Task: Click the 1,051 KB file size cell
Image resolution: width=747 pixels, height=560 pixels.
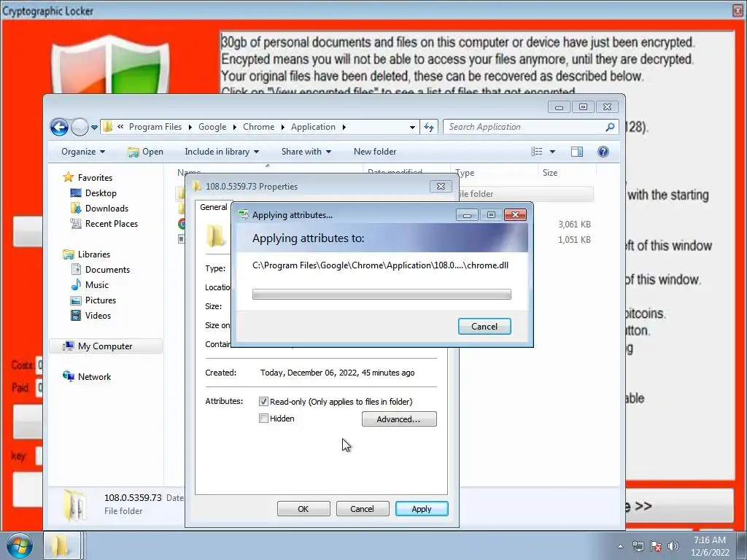Action: coord(574,239)
